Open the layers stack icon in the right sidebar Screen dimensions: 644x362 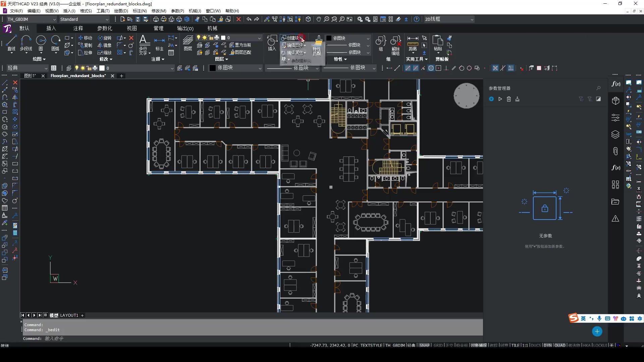coord(615,134)
